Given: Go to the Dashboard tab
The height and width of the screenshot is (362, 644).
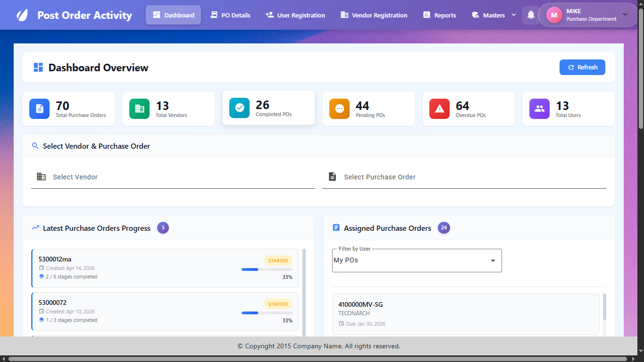Looking at the screenshot, I should (x=173, y=15).
